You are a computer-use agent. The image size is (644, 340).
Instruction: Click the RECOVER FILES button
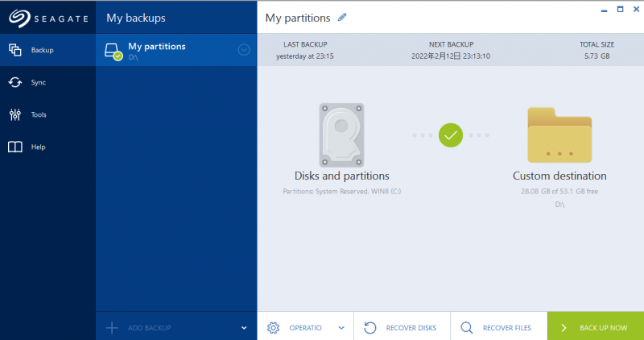coord(499,328)
